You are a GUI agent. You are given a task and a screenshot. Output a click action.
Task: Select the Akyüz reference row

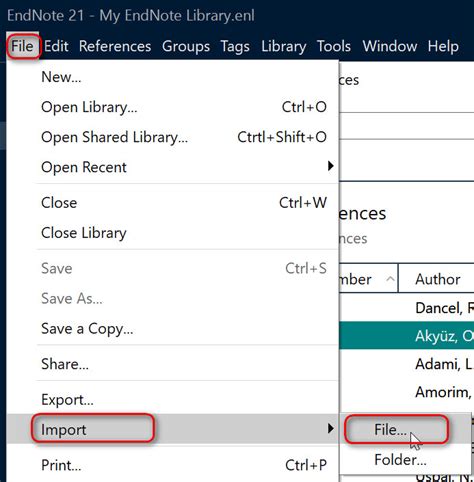tap(407, 336)
